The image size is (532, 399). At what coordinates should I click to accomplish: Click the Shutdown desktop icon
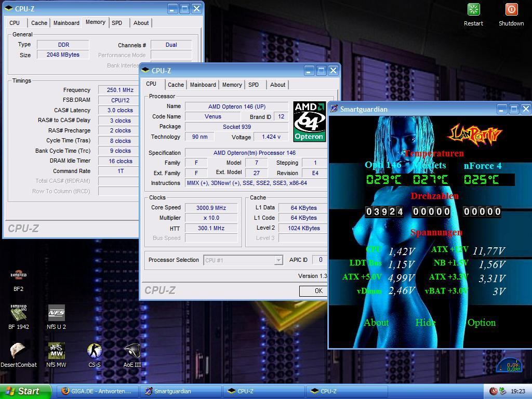coord(511,15)
